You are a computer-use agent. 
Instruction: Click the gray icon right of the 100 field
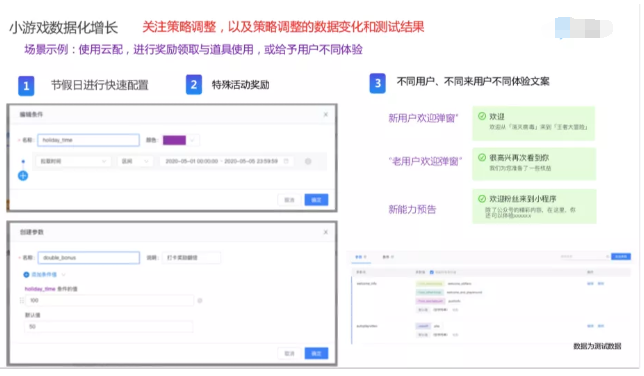tap(200, 301)
